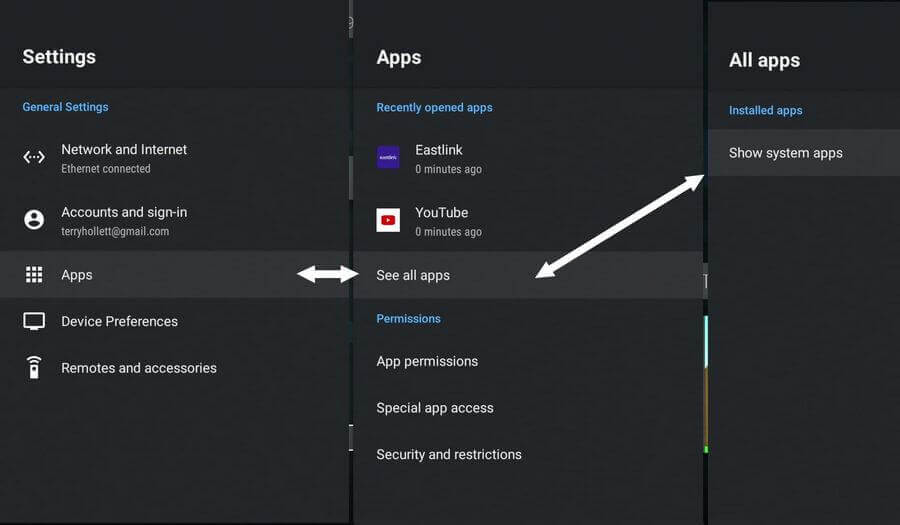
Task: Open App permissions
Action: point(427,361)
